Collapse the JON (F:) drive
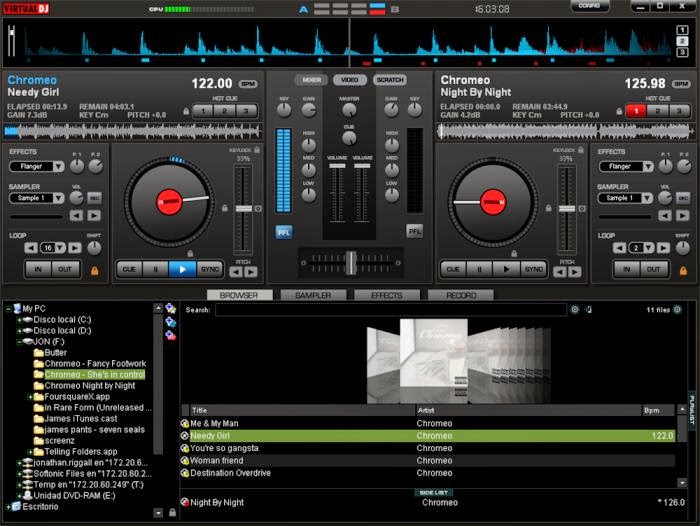 pos(19,342)
